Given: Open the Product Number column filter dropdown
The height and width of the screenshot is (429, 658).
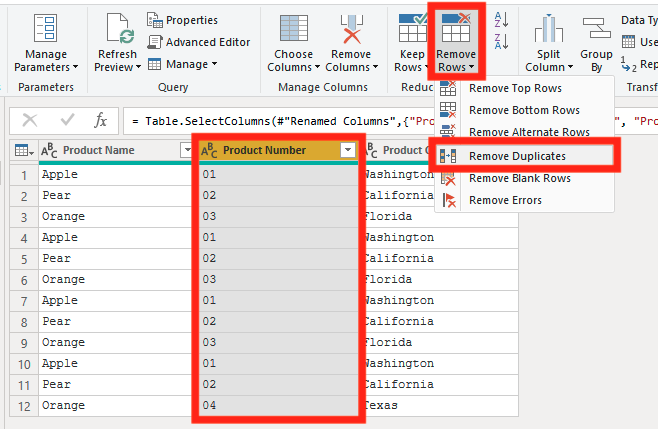Looking at the screenshot, I should [x=347, y=151].
